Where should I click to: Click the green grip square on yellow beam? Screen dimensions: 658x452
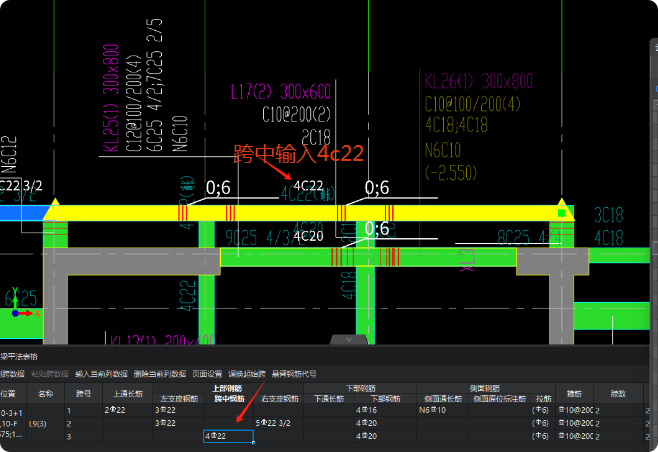[x=561, y=213]
